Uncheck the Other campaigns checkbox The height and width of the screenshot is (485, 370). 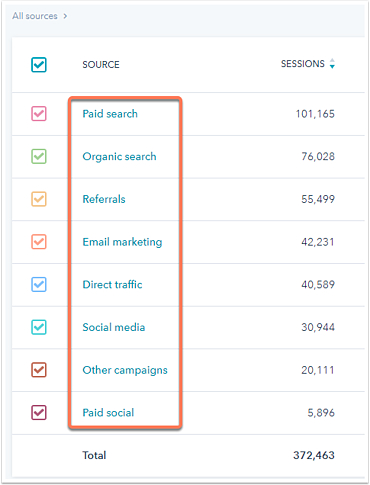tap(39, 370)
